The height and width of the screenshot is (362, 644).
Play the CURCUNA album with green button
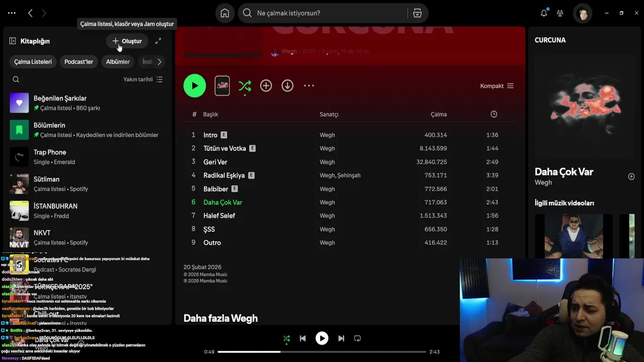click(195, 86)
